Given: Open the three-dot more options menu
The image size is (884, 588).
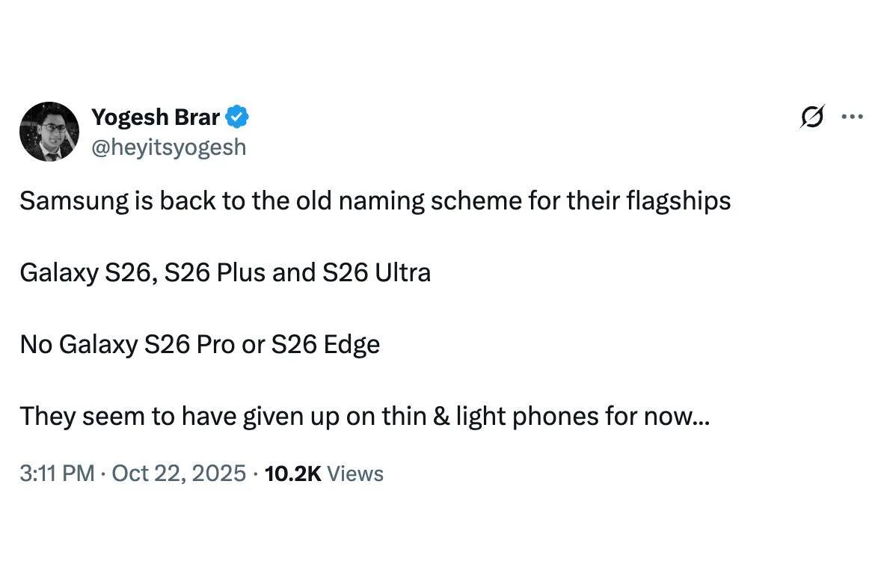Looking at the screenshot, I should (x=853, y=117).
